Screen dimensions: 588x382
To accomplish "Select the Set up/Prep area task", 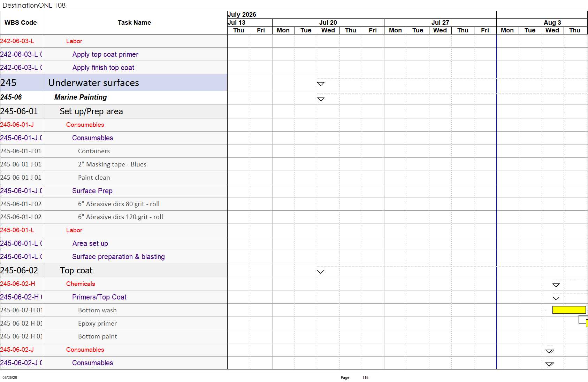I will 91,111.
